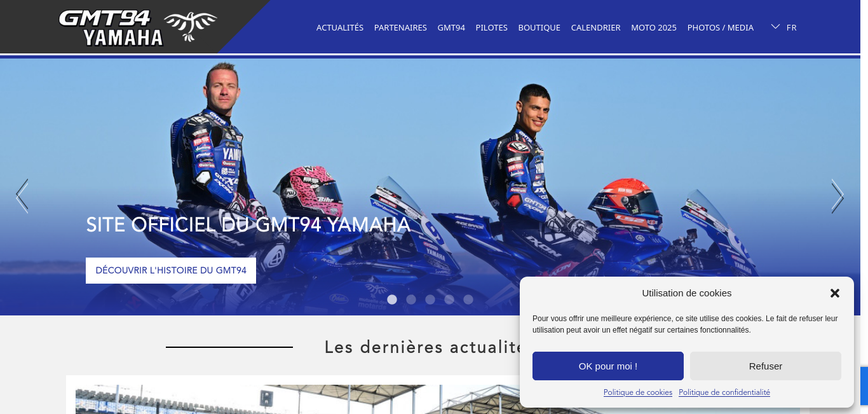Open the Actualités menu
Screen dimensions: 868x414
click(340, 27)
